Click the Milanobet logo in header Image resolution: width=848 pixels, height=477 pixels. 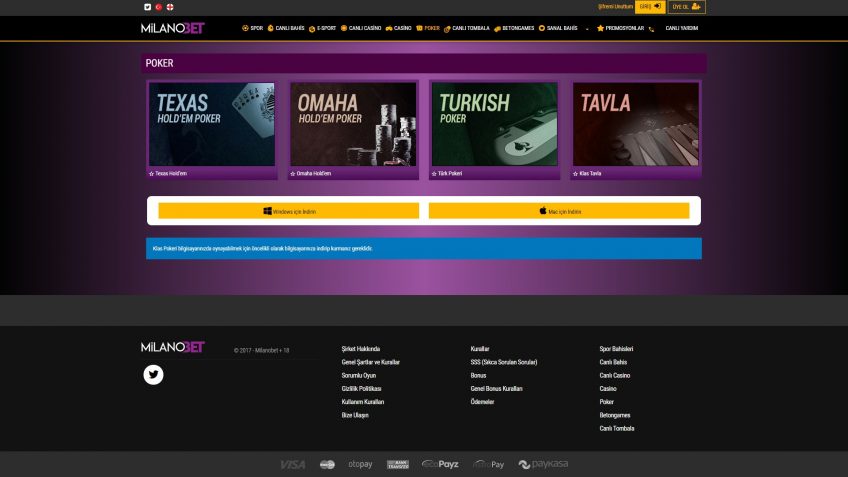click(x=173, y=28)
